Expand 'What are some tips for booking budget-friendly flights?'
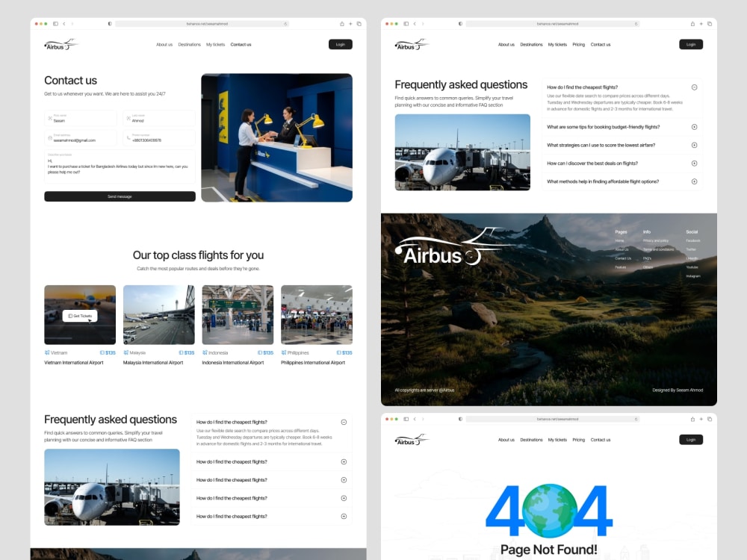The image size is (747, 560). click(x=694, y=127)
